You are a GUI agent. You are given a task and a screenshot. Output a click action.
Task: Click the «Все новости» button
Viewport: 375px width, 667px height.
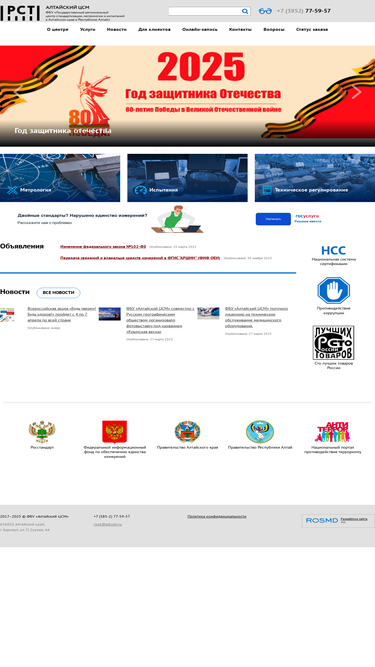pos(58,293)
